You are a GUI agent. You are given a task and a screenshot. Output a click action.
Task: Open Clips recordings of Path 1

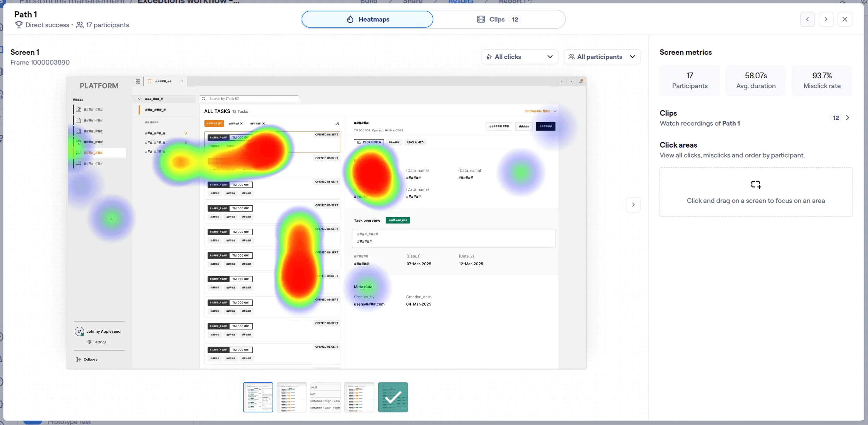[x=847, y=118]
